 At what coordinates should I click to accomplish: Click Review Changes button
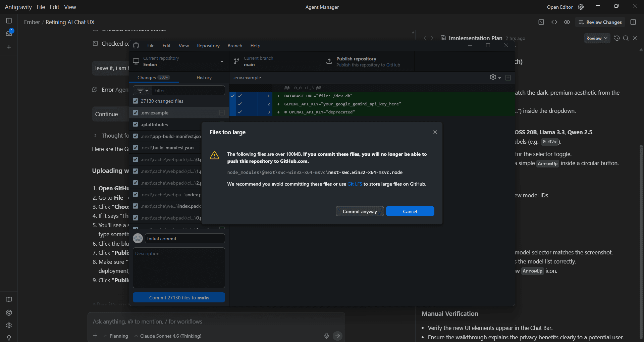600,22
